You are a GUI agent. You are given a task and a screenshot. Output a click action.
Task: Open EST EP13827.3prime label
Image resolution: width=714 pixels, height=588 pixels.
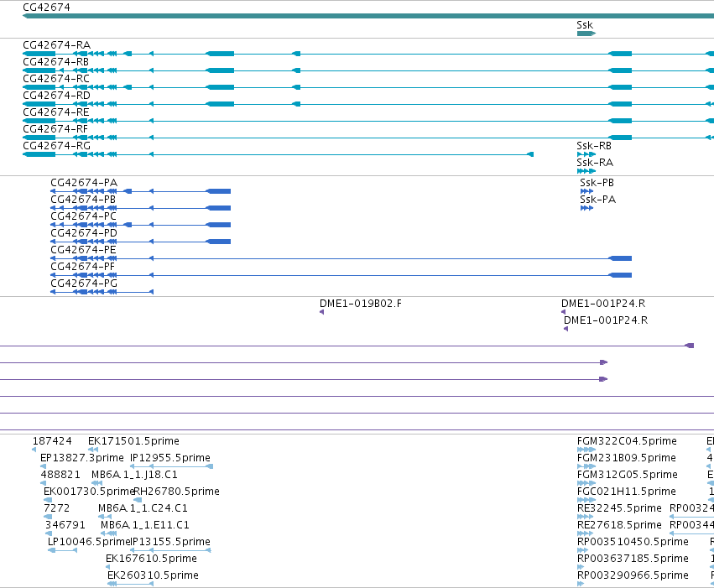click(82, 458)
